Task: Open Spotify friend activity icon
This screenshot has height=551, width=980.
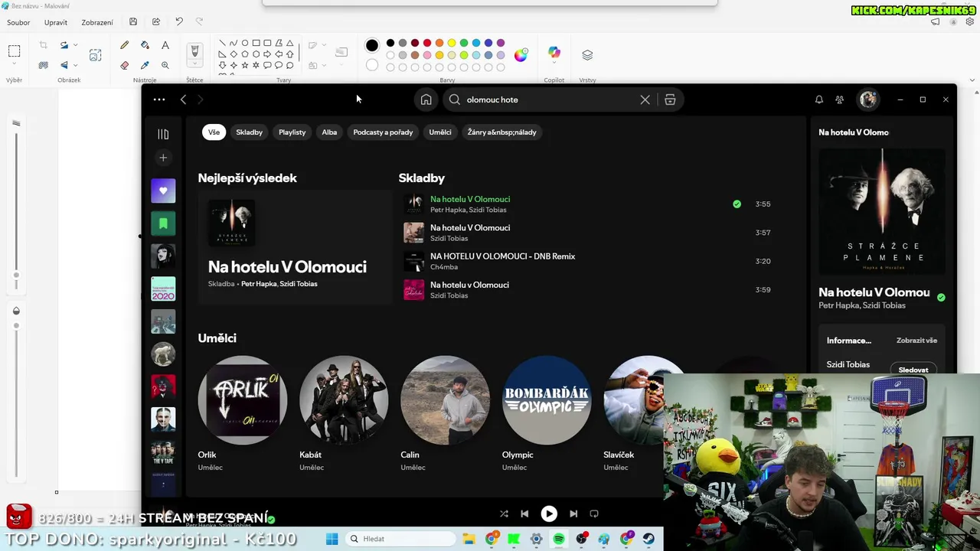Action: (x=840, y=99)
